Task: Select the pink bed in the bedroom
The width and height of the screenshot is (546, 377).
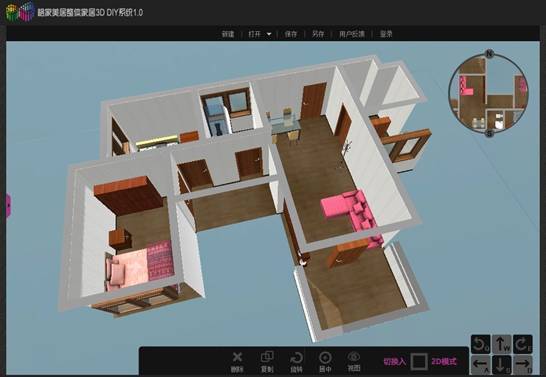Action: 139,265
